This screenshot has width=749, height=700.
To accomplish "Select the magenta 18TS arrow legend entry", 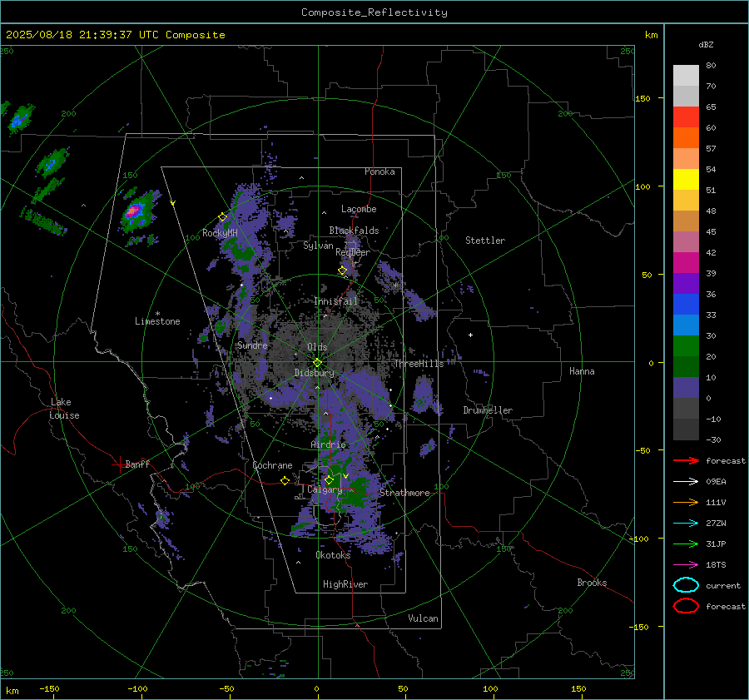I will [686, 565].
